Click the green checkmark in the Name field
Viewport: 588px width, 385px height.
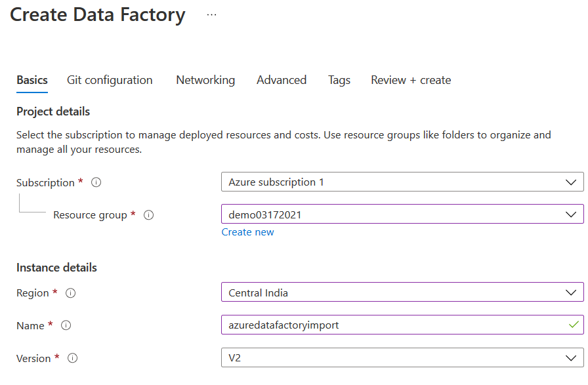[x=574, y=325]
